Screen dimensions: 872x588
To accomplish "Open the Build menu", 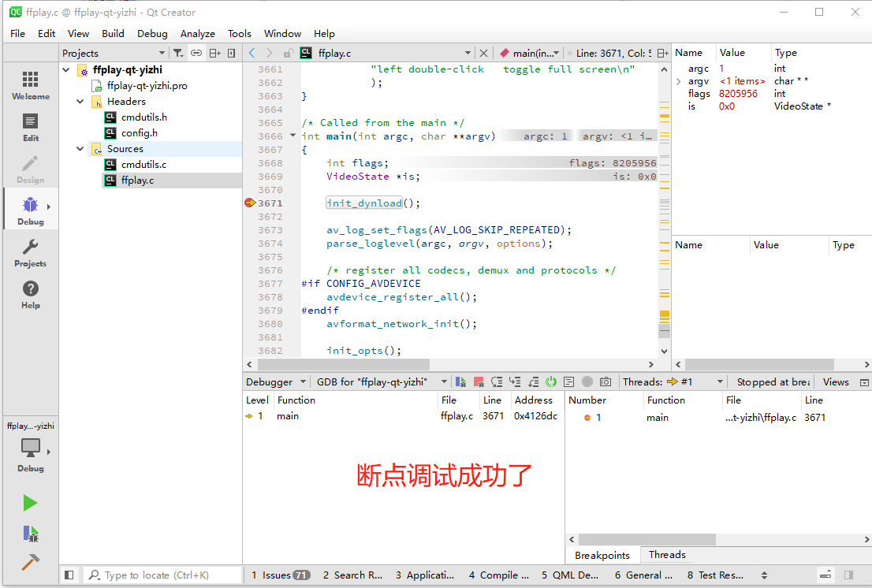I will 113,34.
